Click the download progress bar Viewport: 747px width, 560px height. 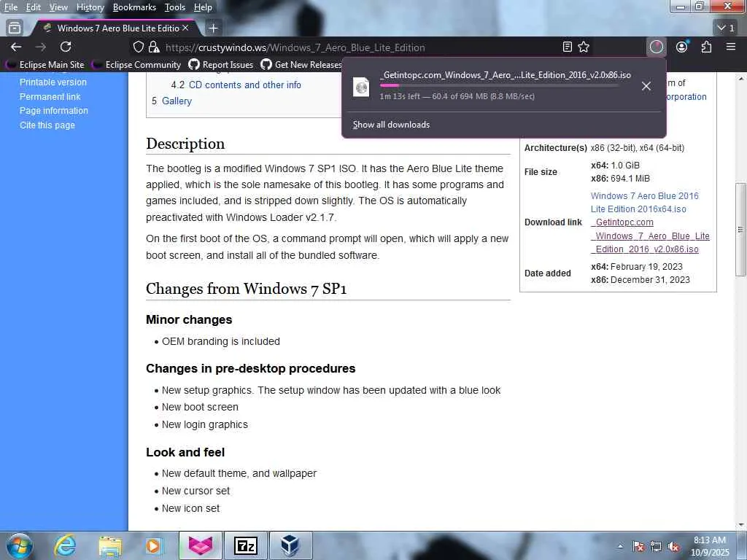pos(499,86)
